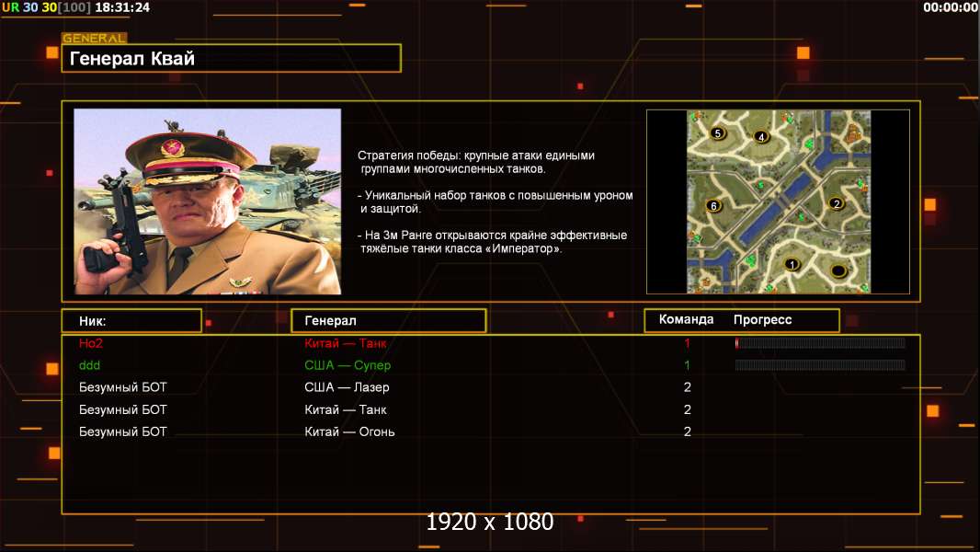This screenshot has height=552, width=980.
Task: Click team number 1 in ddd's row
Action: click(x=687, y=365)
